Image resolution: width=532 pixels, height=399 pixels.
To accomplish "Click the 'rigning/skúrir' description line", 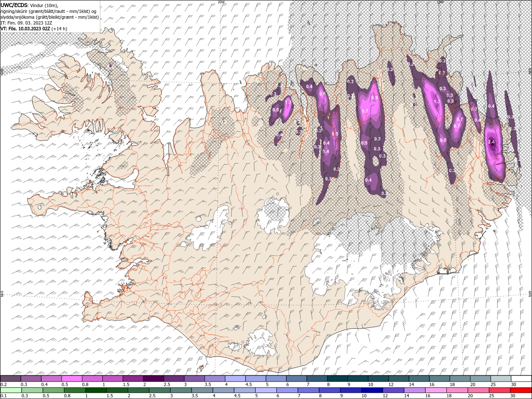I will click(x=49, y=11).
